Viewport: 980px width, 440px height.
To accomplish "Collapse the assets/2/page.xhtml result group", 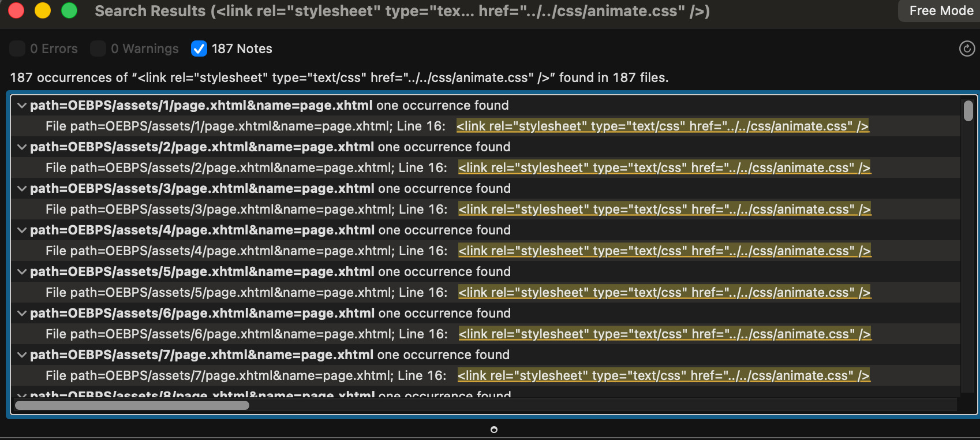I will tap(22, 147).
